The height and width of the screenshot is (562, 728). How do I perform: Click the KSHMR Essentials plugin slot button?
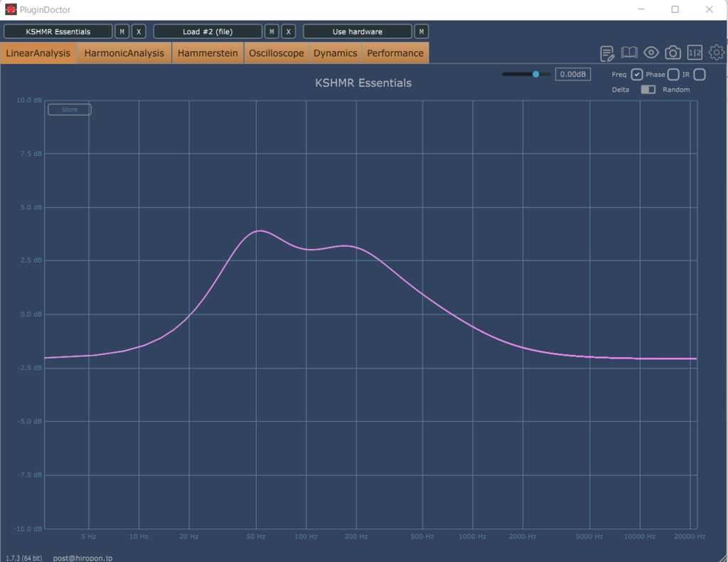(58, 31)
